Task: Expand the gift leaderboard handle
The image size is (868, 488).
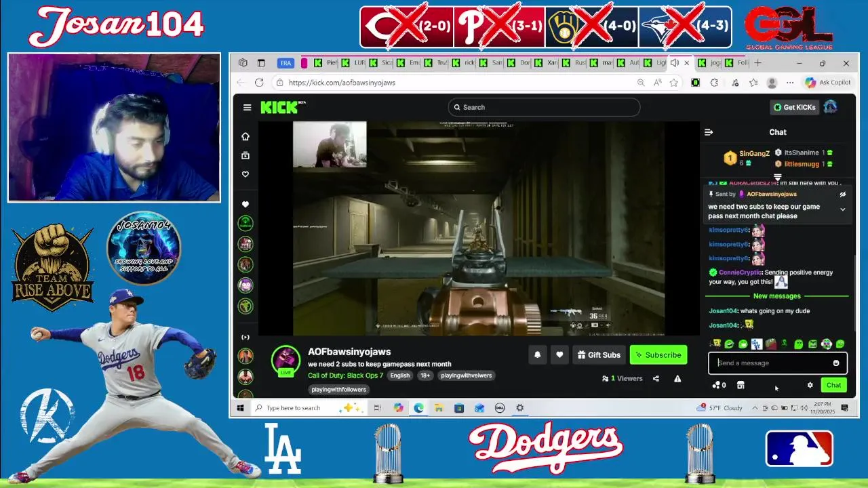Action: [778, 176]
